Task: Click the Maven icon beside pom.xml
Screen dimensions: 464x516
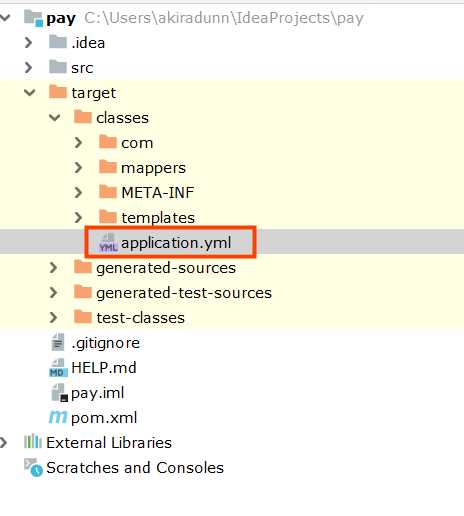Action: click(x=58, y=417)
